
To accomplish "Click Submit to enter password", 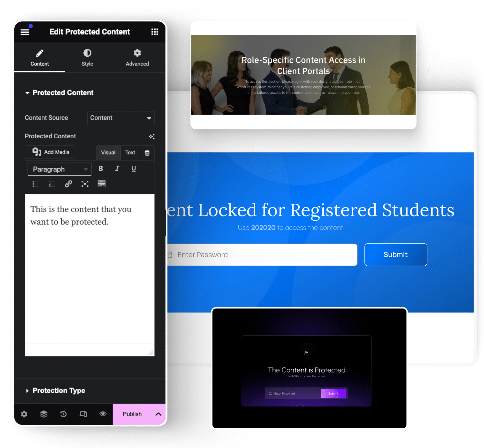I will pyautogui.click(x=395, y=254).
